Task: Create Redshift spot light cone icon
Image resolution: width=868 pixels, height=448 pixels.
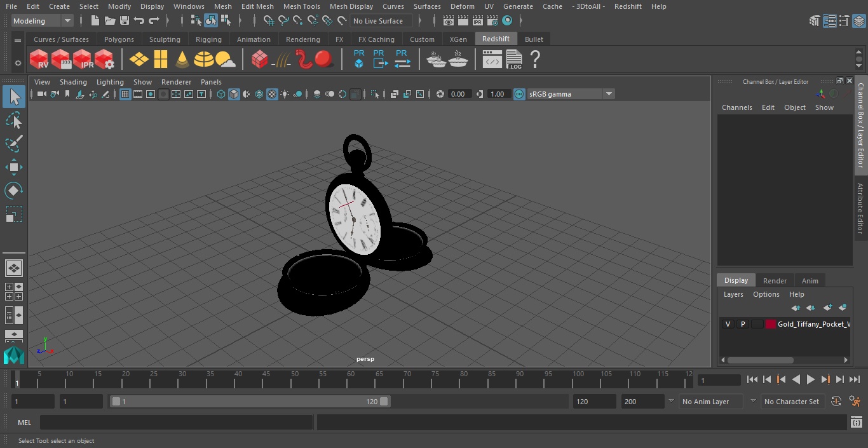Action: click(x=182, y=60)
